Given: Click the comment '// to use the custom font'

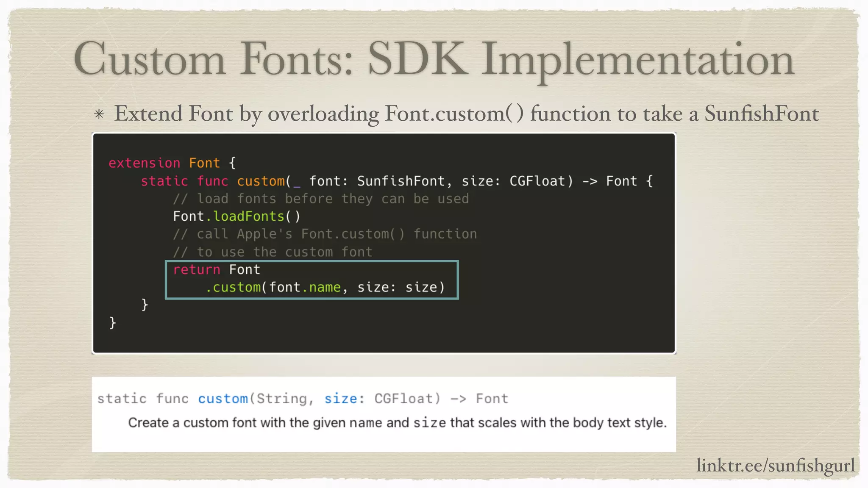Looking at the screenshot, I should point(273,252).
